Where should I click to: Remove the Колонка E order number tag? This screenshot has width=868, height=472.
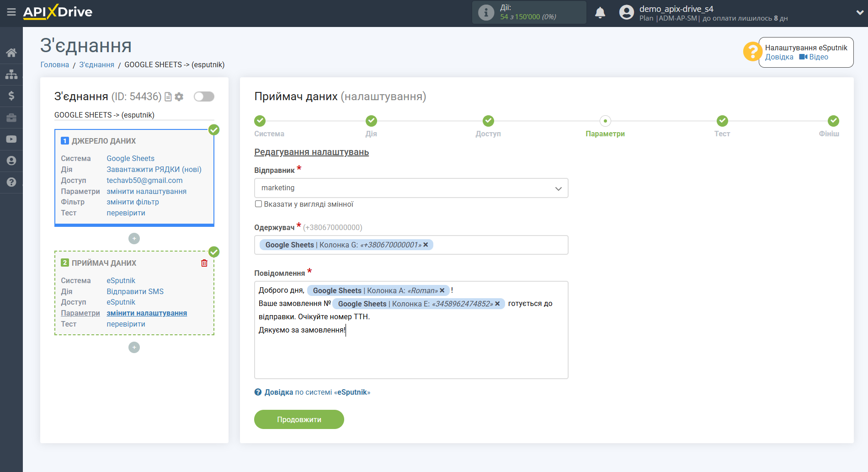[497, 304]
